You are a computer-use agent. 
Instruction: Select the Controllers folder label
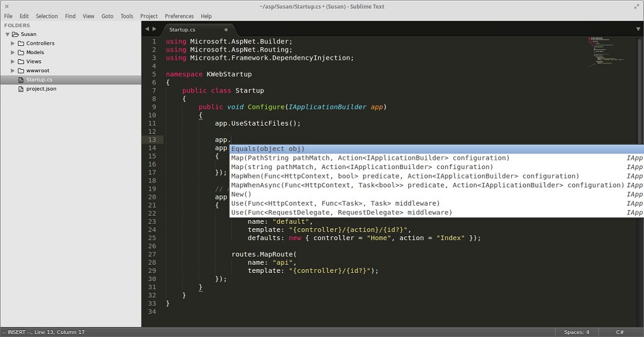click(x=40, y=43)
